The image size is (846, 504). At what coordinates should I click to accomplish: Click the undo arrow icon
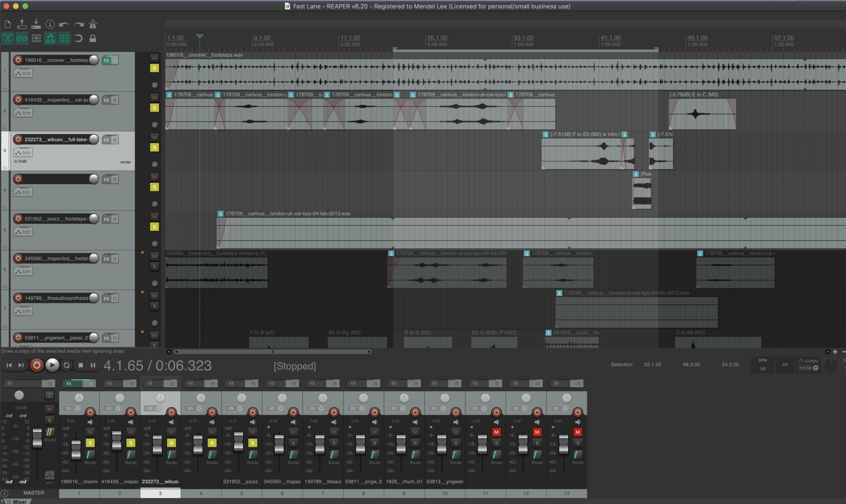point(64,24)
